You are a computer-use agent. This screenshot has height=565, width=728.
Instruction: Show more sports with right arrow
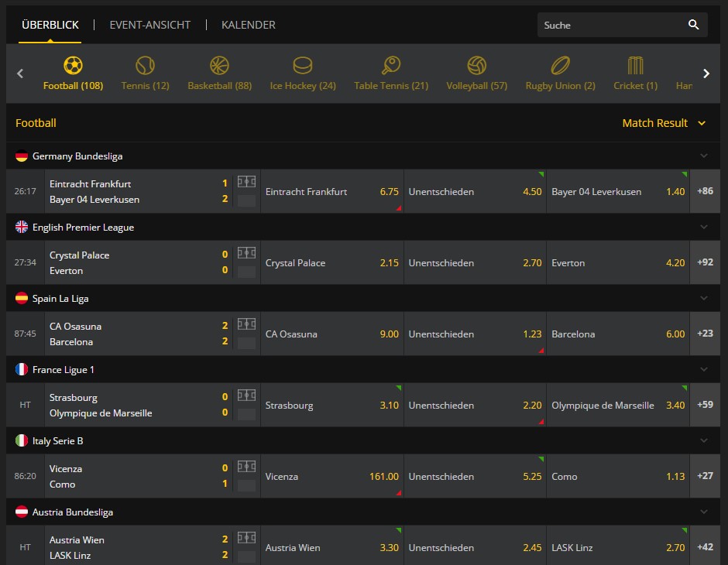click(706, 74)
